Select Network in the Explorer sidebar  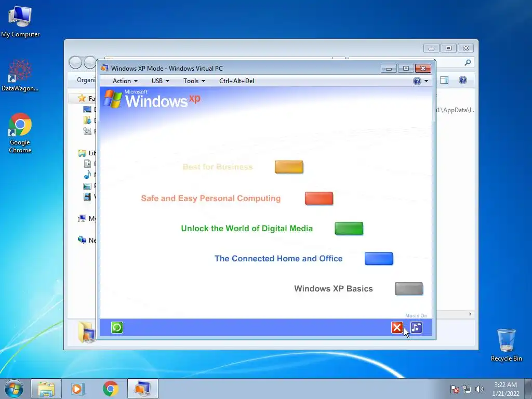pyautogui.click(x=82, y=240)
